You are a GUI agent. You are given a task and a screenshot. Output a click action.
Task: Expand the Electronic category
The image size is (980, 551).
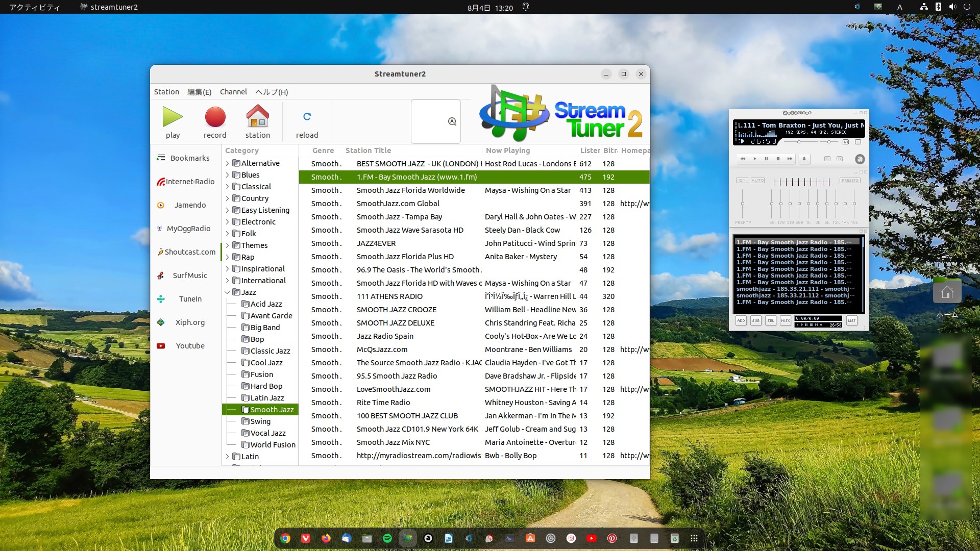tap(228, 222)
